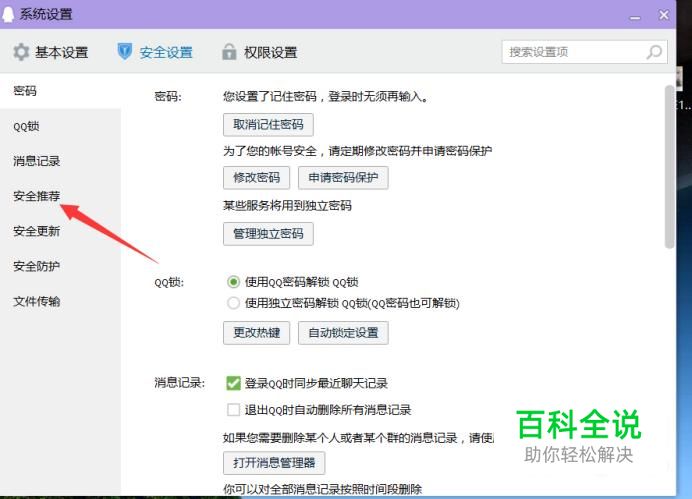Screen dimensions: 692x499
Task: Click the magnifier search icon
Action: (654, 52)
